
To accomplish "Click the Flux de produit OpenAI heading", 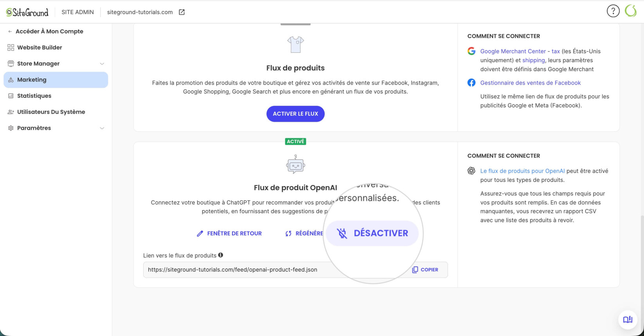I will pos(295,188).
